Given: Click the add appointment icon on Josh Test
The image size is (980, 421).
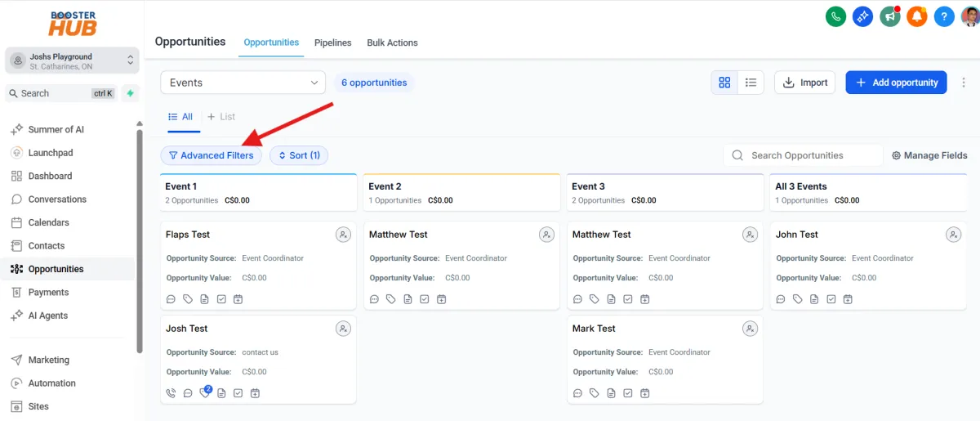Looking at the screenshot, I should pos(255,393).
